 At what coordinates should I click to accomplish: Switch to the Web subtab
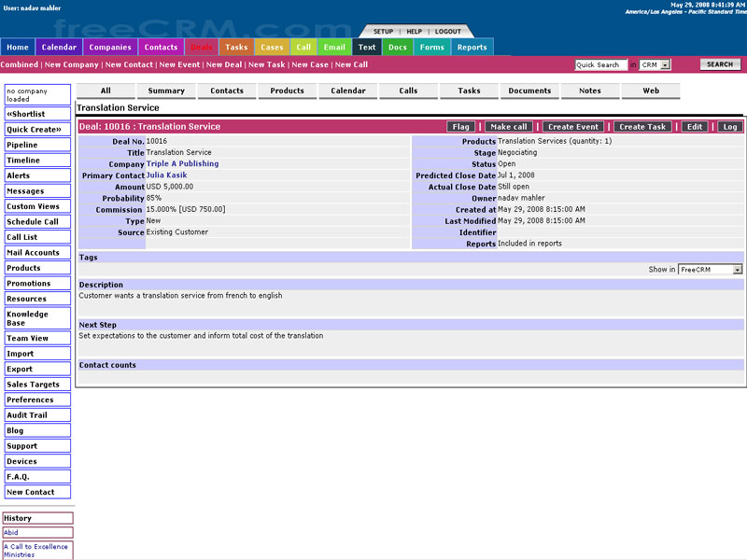pyautogui.click(x=651, y=91)
